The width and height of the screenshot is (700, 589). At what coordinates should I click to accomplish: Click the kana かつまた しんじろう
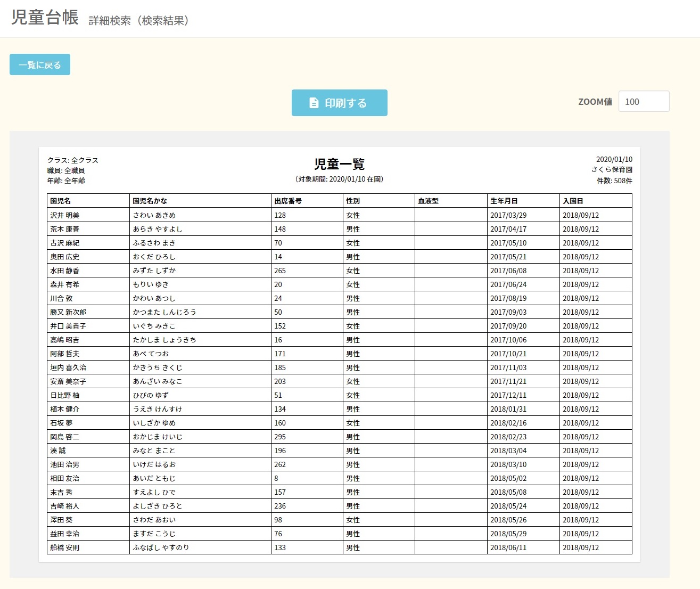click(x=164, y=312)
